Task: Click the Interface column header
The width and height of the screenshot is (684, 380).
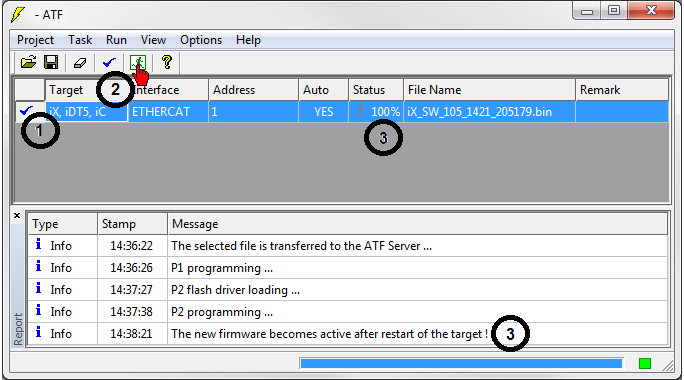Action: (x=168, y=90)
